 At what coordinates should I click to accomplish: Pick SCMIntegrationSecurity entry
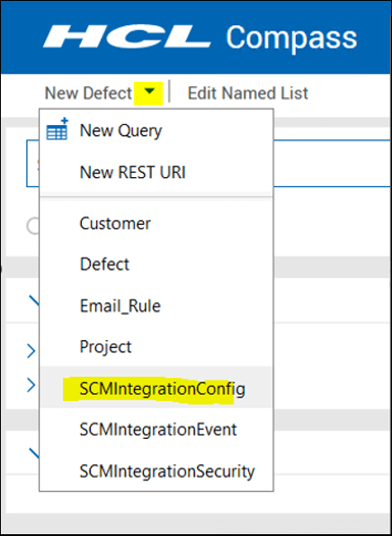156,471
